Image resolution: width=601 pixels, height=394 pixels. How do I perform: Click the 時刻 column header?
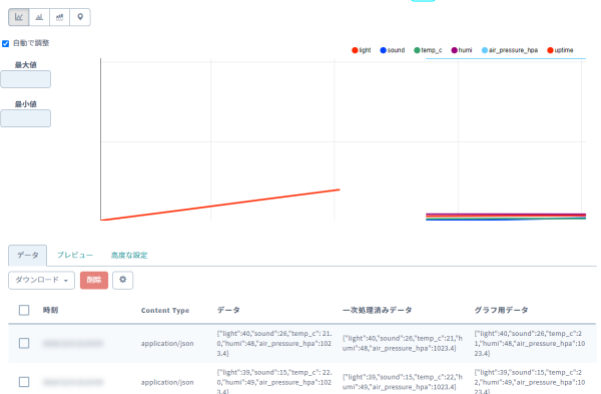(x=50, y=310)
